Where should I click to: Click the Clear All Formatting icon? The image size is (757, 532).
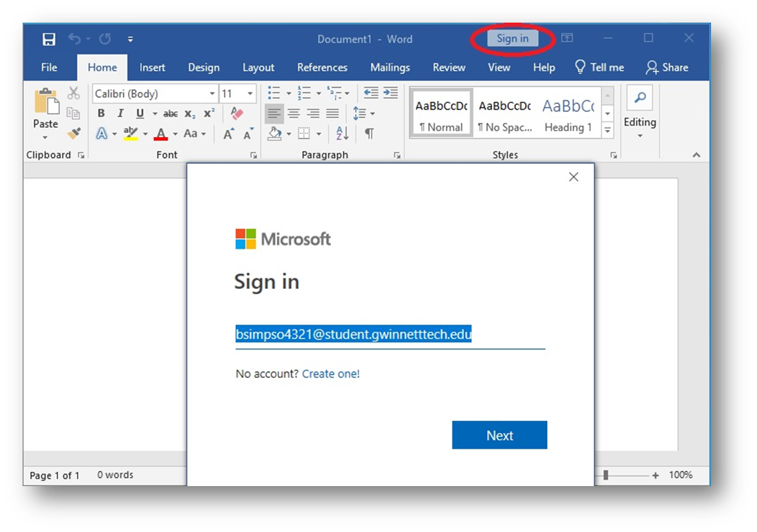237,114
